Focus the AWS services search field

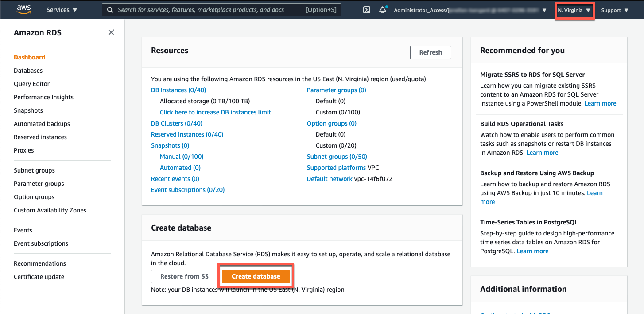[208, 10]
